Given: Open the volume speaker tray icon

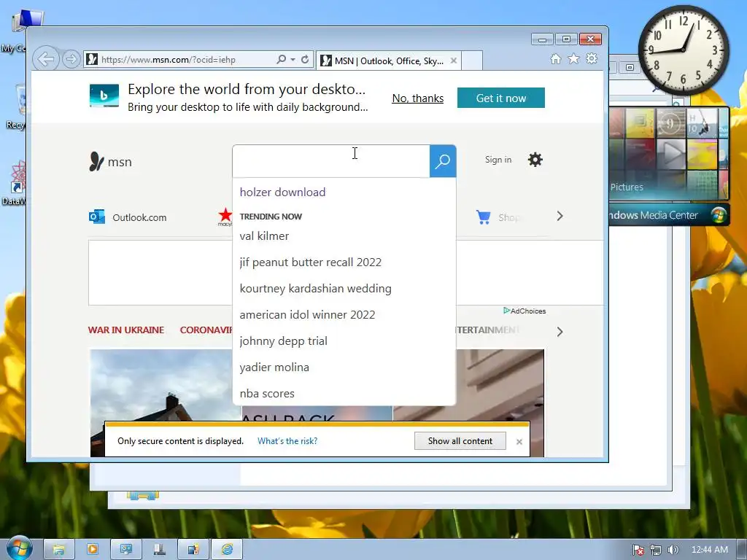Looking at the screenshot, I should [x=673, y=550].
